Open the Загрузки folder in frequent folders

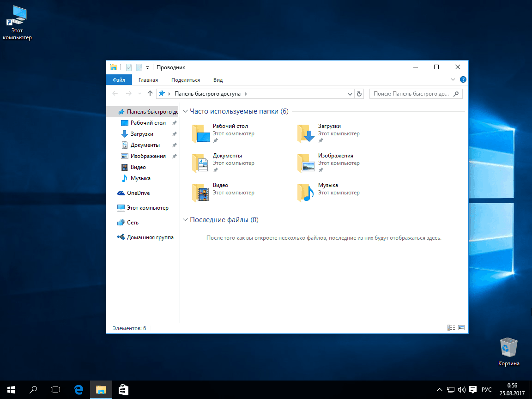(306, 133)
